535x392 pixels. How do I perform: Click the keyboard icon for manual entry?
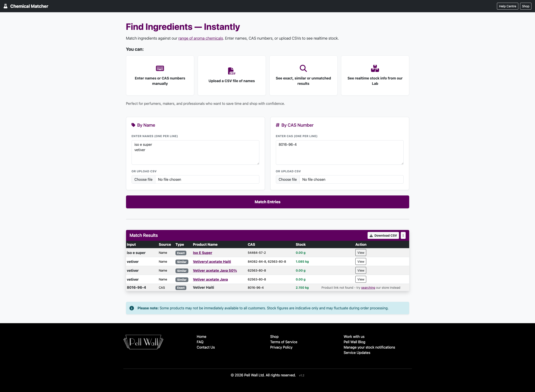coord(160,68)
